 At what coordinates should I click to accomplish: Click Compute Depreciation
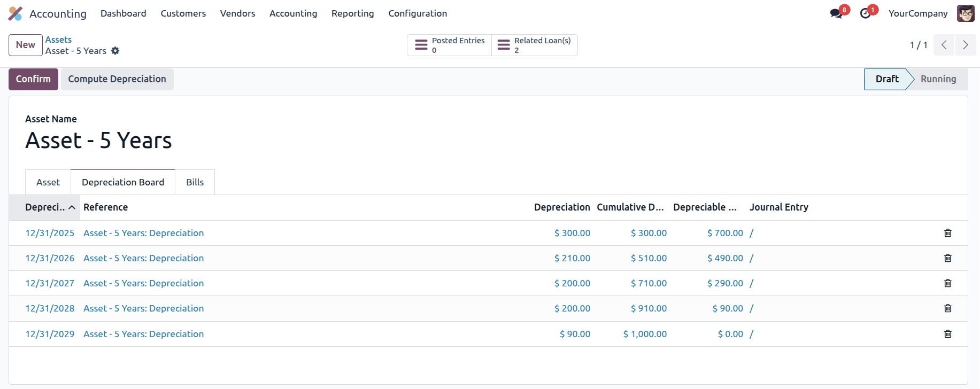click(117, 79)
